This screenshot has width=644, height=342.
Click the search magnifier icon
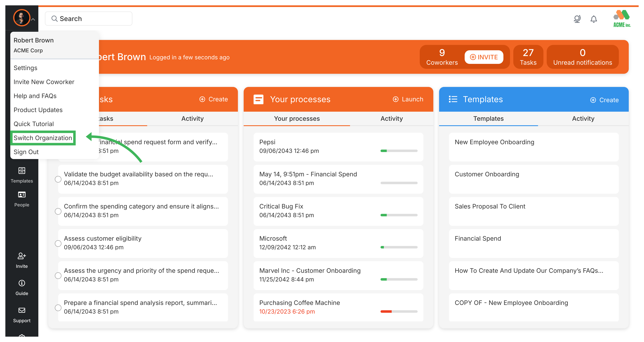(x=55, y=18)
